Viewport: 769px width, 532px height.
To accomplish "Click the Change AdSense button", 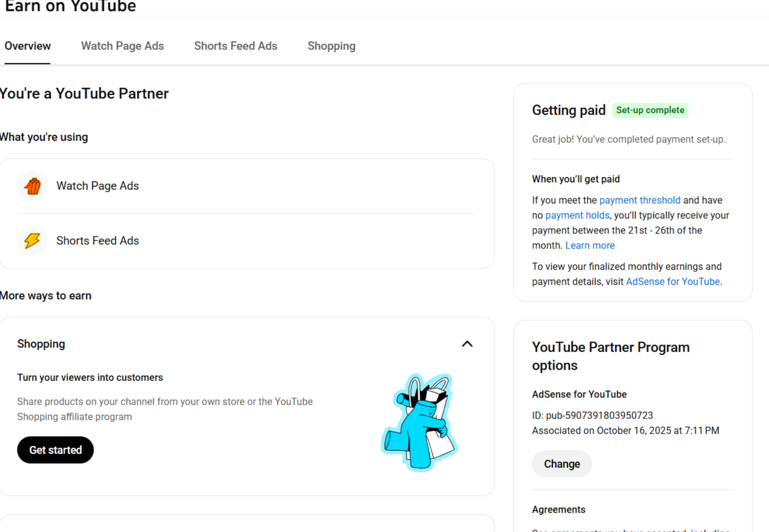I will coord(561,464).
